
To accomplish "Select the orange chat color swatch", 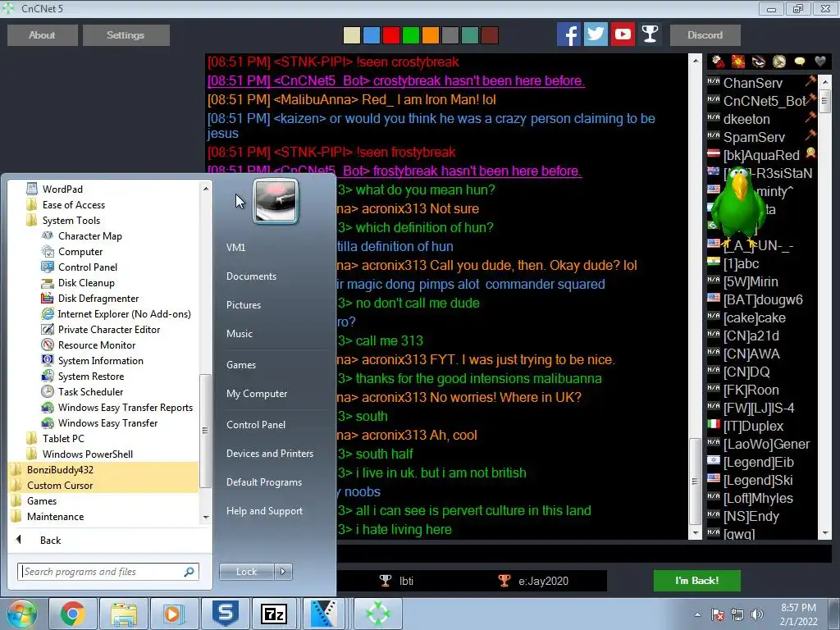I will (x=430, y=35).
